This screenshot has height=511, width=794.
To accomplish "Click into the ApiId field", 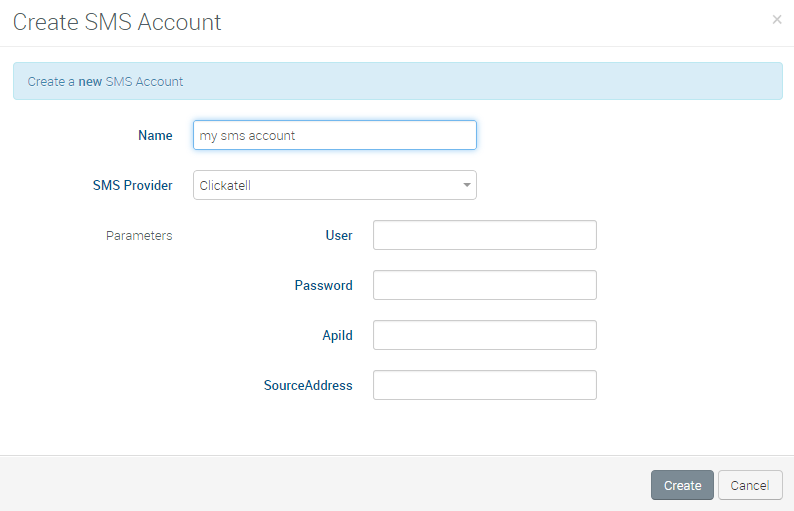I will [x=484, y=335].
